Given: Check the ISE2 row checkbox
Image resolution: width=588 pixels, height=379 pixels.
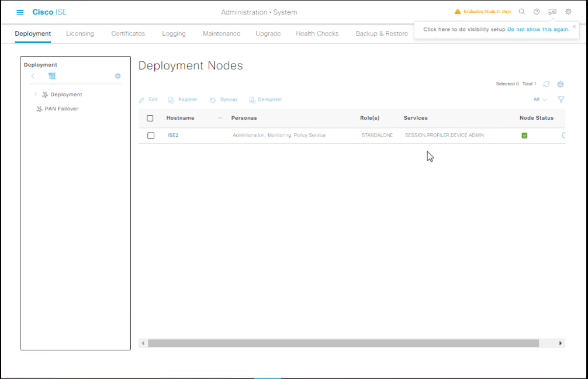Looking at the screenshot, I should [151, 135].
